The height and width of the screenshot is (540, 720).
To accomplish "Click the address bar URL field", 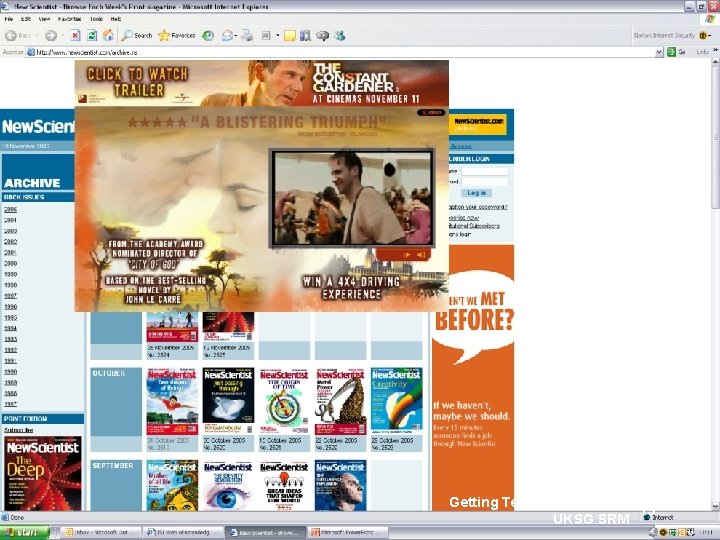I will pos(340,52).
